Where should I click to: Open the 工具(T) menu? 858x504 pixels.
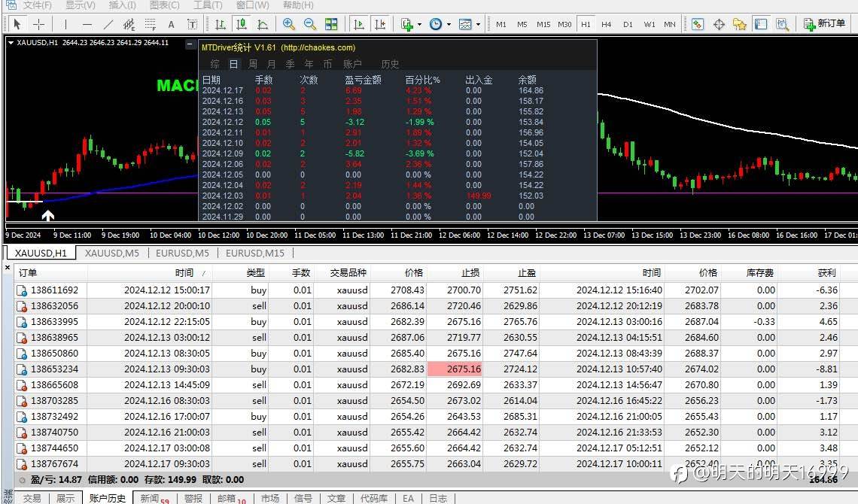[x=208, y=5]
